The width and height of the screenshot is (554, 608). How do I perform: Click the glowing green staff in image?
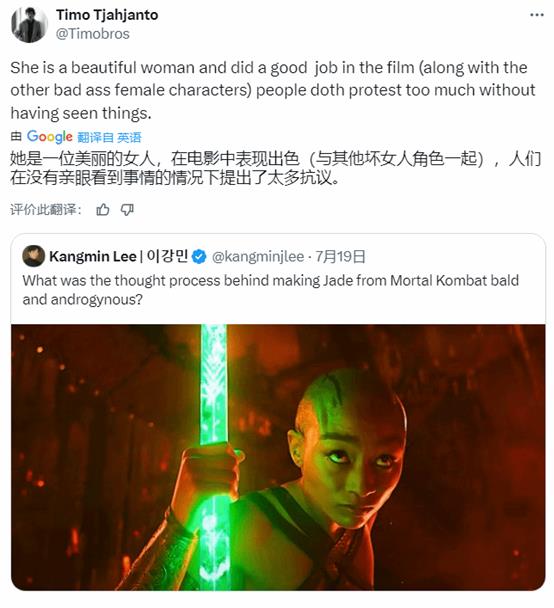(x=213, y=458)
